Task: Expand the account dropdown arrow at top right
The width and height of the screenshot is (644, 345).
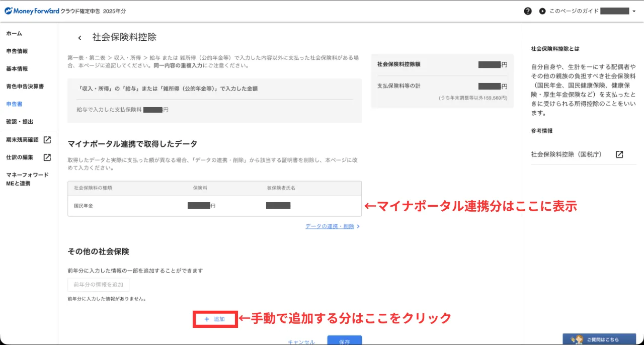Action: tap(634, 11)
